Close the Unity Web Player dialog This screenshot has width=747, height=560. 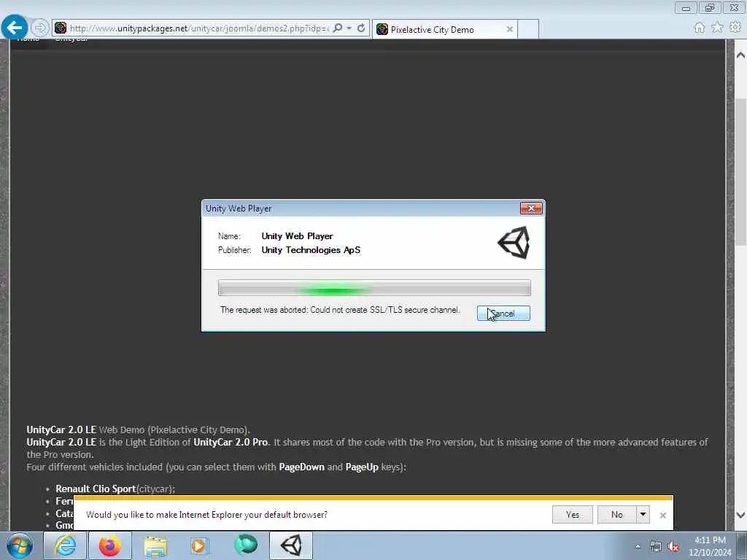531,208
